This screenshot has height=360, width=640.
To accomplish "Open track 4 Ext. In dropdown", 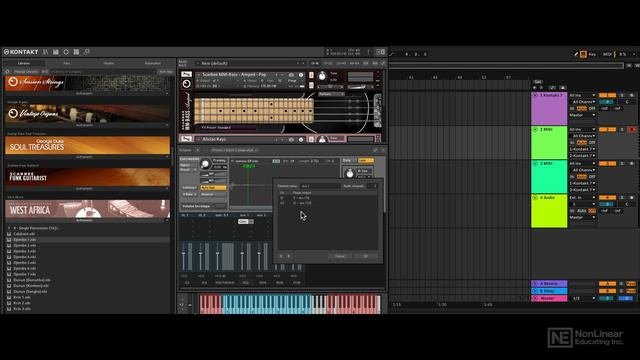I will (582, 198).
